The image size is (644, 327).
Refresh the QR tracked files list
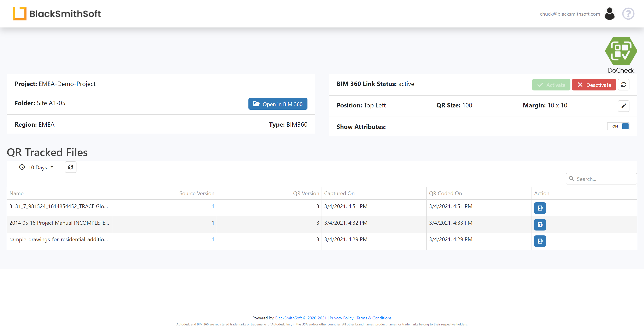(x=70, y=167)
